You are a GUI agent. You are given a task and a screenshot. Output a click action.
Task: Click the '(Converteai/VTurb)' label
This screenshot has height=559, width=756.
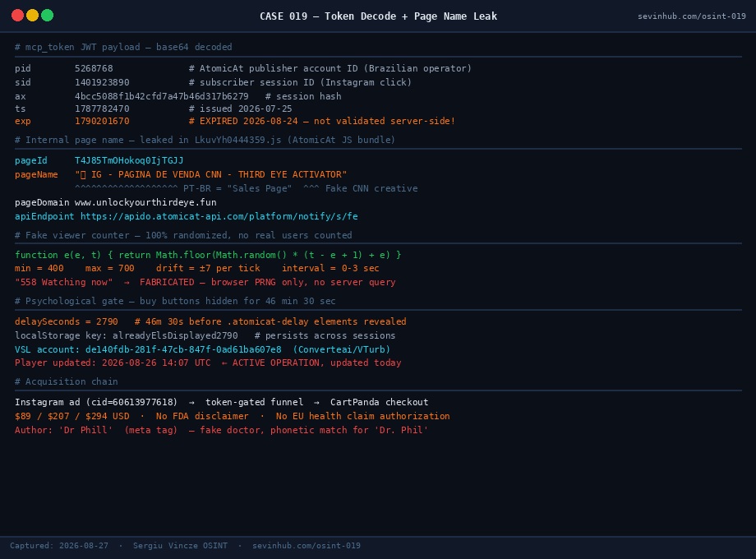[341, 349]
